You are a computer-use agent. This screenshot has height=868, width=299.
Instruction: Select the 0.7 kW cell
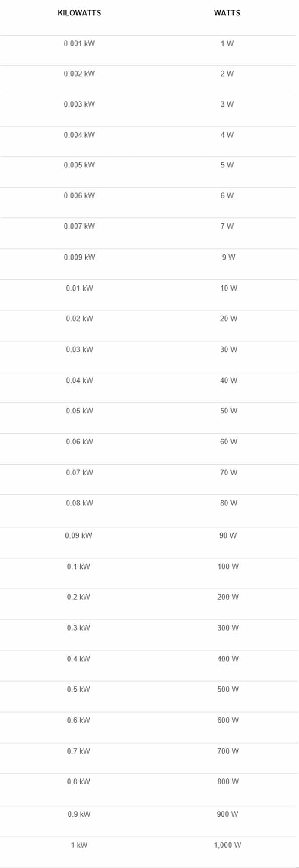[x=78, y=751]
